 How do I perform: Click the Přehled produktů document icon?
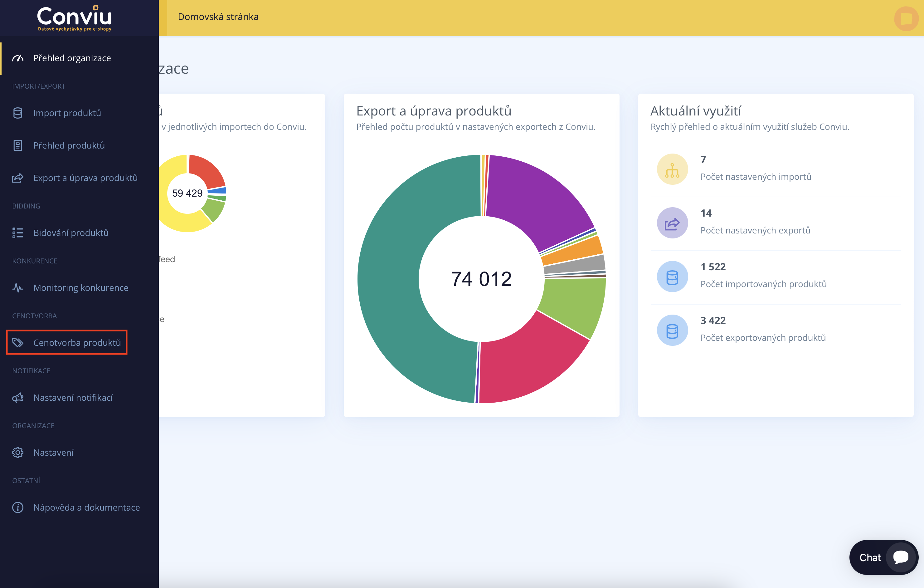[18, 145]
